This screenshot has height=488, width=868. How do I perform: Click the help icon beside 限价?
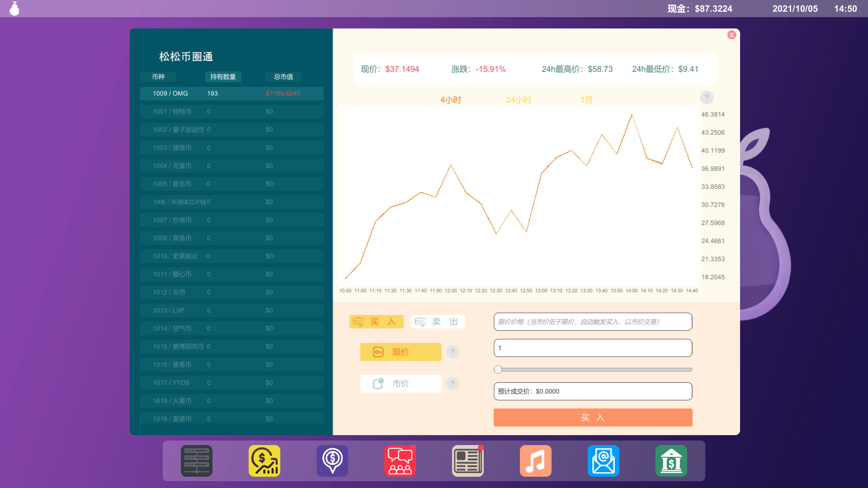(453, 352)
